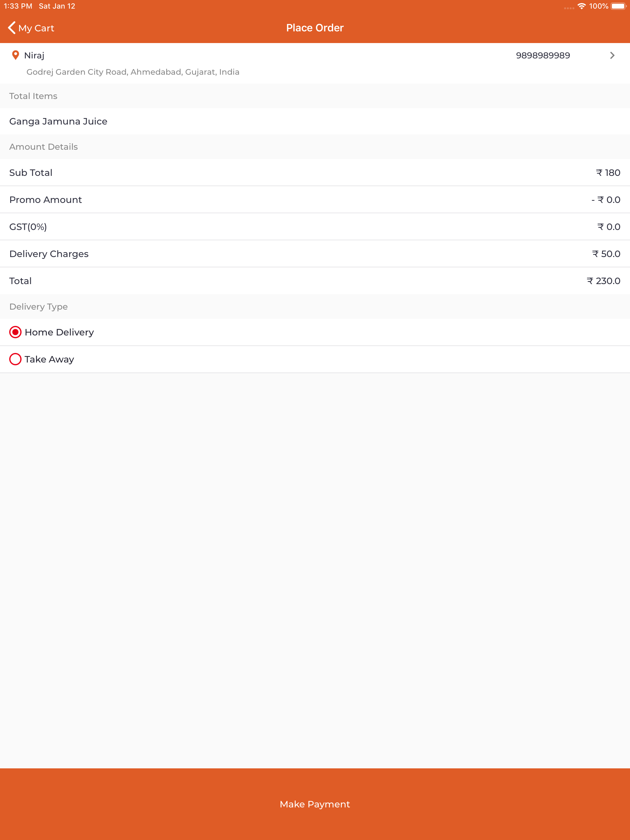Tap the Wi-Fi status icon
The image size is (630, 840).
(581, 6)
